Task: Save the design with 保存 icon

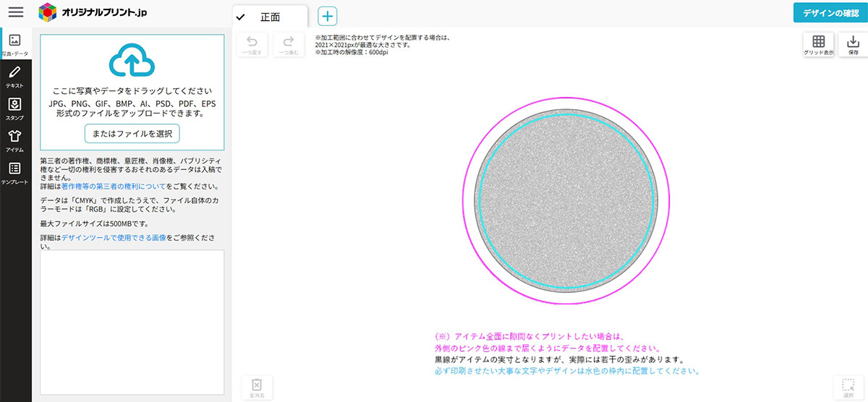Action: tap(854, 46)
